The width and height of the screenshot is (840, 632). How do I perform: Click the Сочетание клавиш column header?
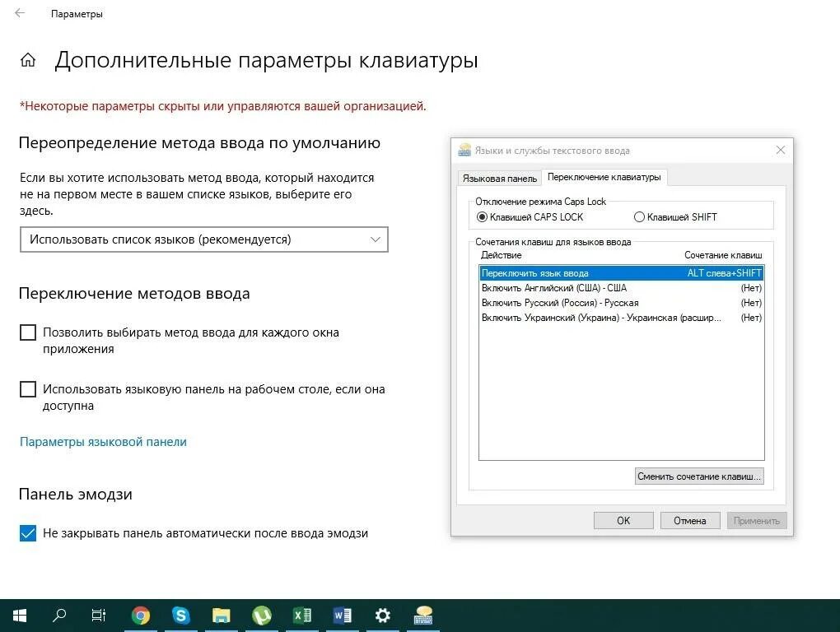pos(723,255)
